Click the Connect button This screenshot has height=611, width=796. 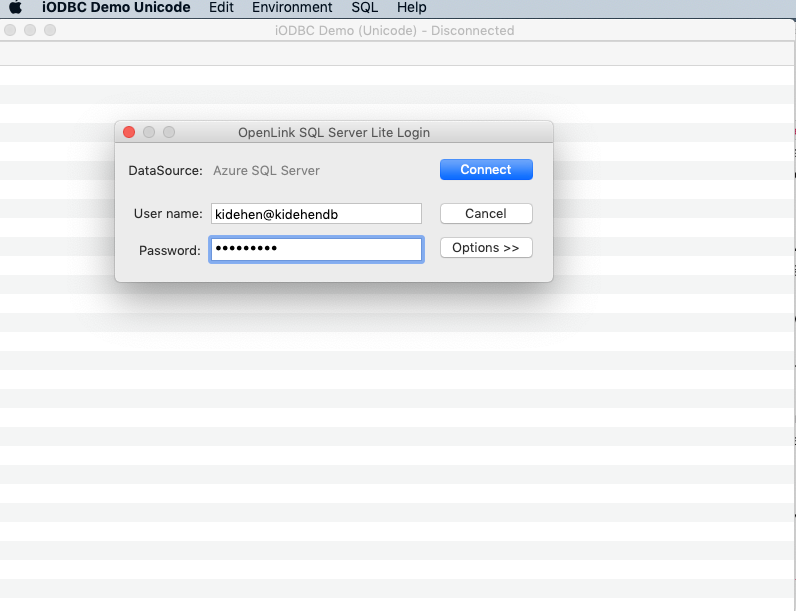click(x=486, y=169)
